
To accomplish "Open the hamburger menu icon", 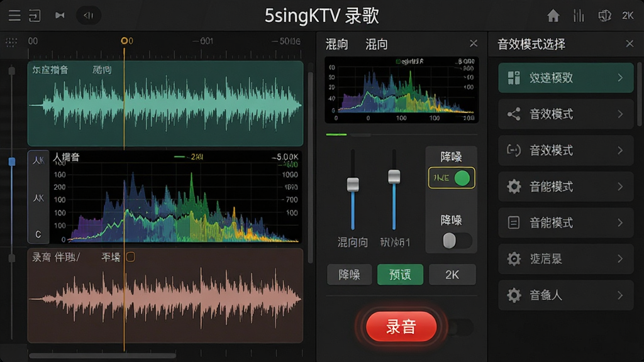I will pos(14,16).
